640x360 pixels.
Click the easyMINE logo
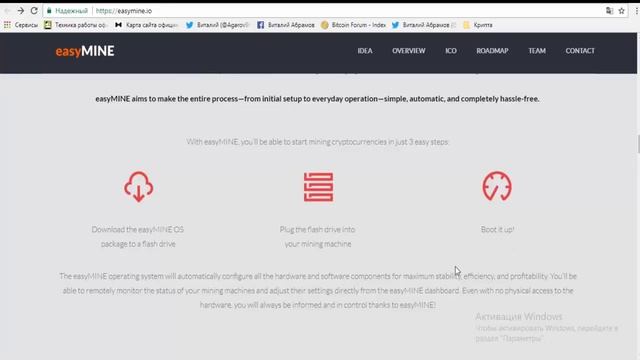tap(85, 51)
